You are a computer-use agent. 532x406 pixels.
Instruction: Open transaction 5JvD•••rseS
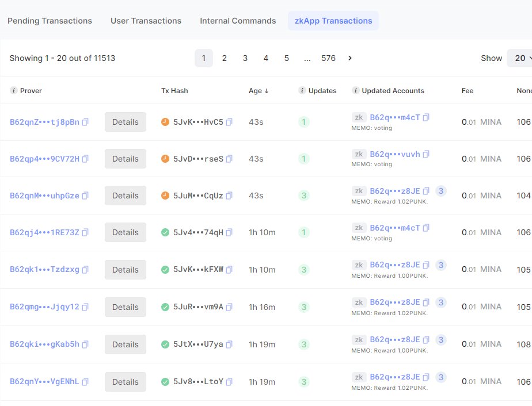[x=198, y=159]
